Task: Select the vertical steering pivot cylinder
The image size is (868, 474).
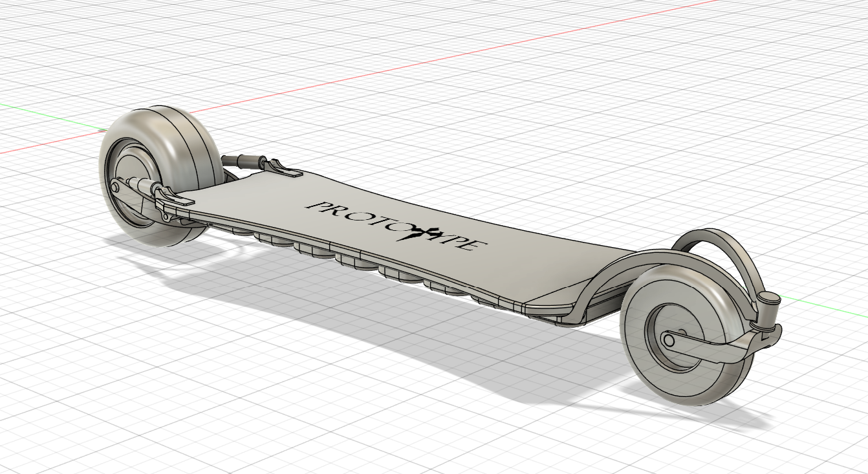Action: point(768,312)
